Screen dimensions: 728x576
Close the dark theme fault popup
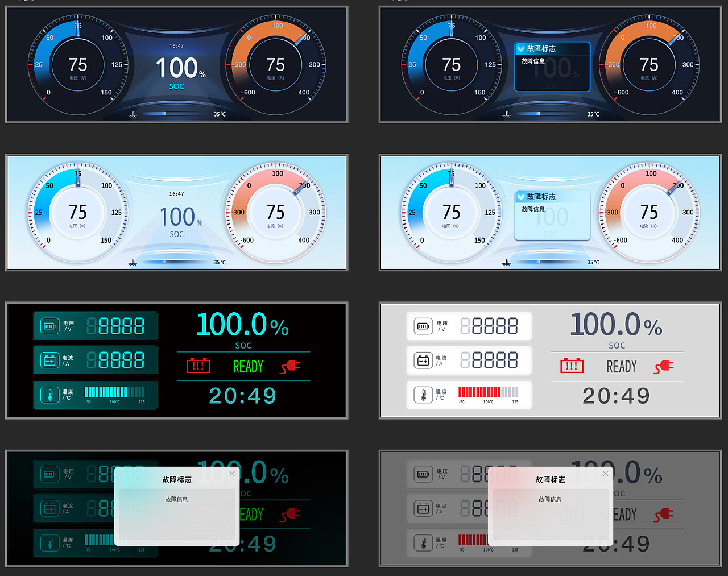[232, 474]
